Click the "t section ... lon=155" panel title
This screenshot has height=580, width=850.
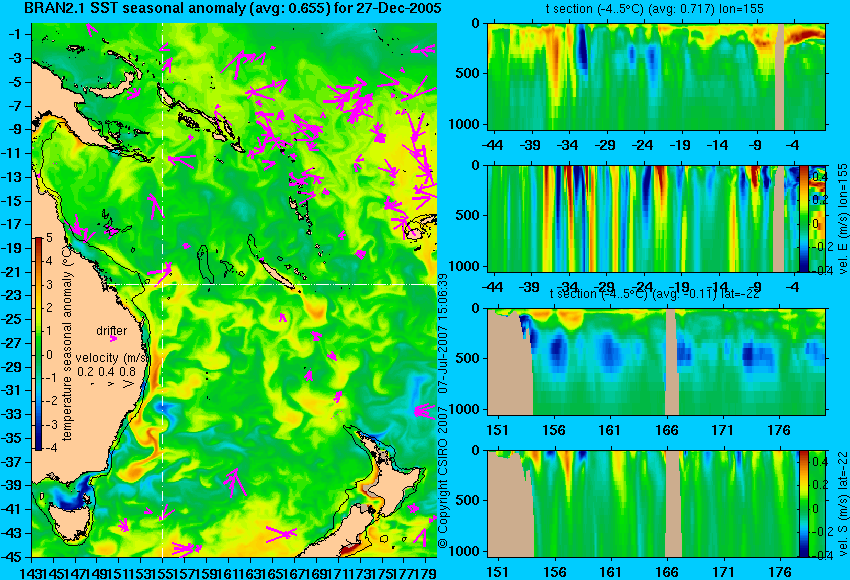click(654, 9)
